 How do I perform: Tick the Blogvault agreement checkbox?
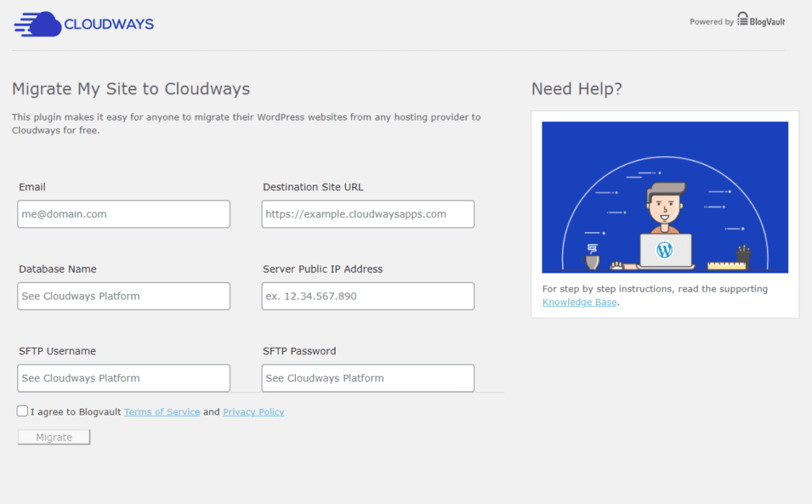pos(22,410)
